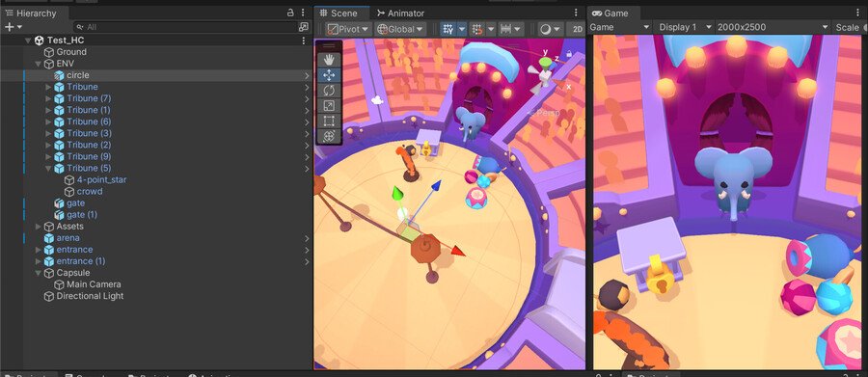The image size is (868, 377).
Task: Select the Rotate tool
Action: [x=329, y=90]
